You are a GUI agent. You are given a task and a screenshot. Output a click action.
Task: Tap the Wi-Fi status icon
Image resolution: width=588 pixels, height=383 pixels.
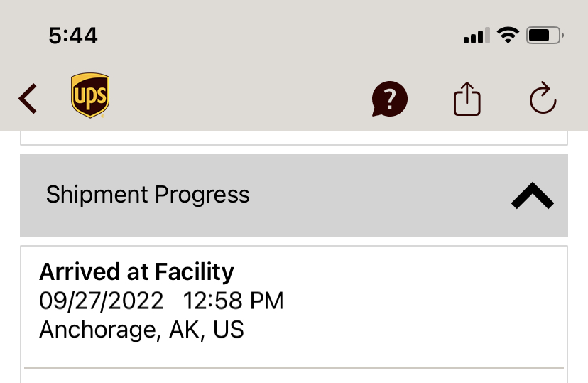(508, 35)
